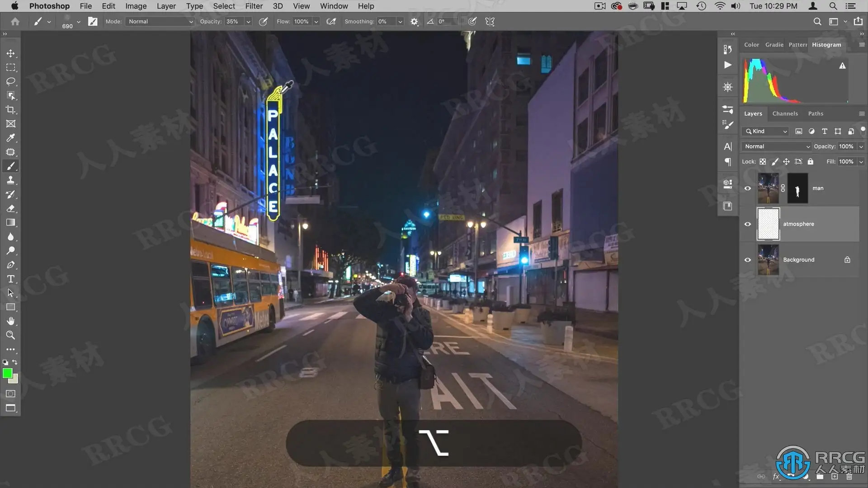Open the Kind filter dropdown
The height and width of the screenshot is (488, 868).
pyautogui.click(x=766, y=131)
